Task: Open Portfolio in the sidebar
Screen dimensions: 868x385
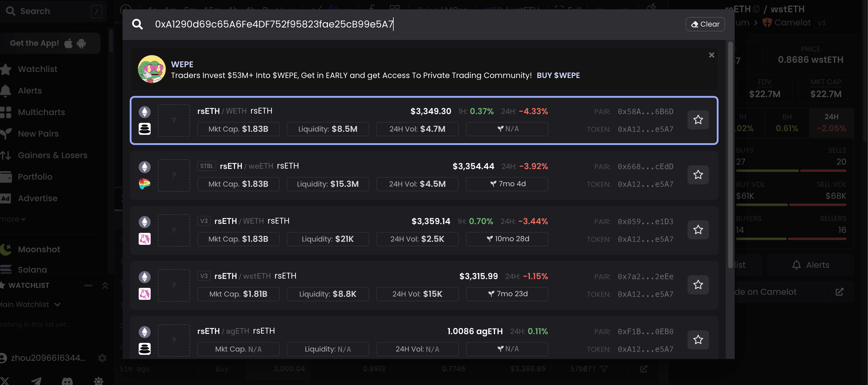Action: (35, 177)
